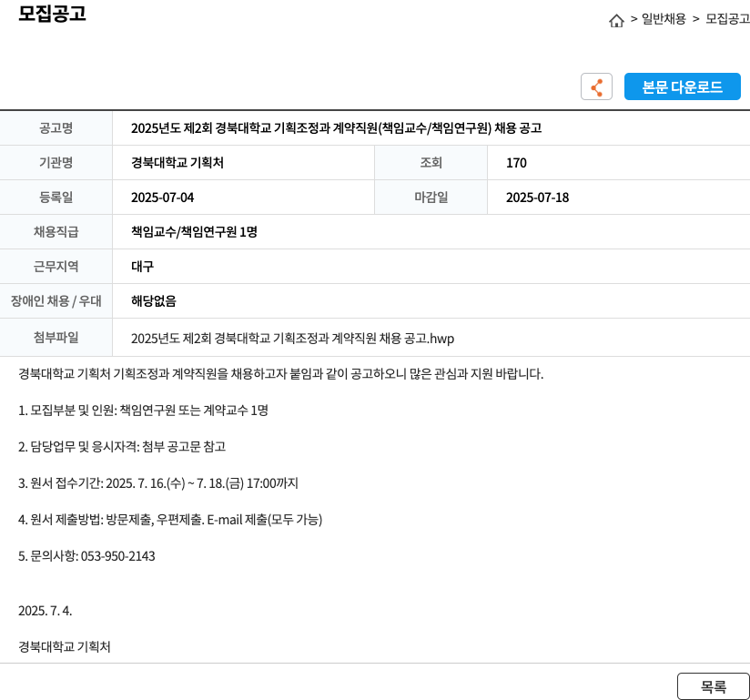Click the 공고명 row label
The image size is (750, 700).
click(56, 127)
